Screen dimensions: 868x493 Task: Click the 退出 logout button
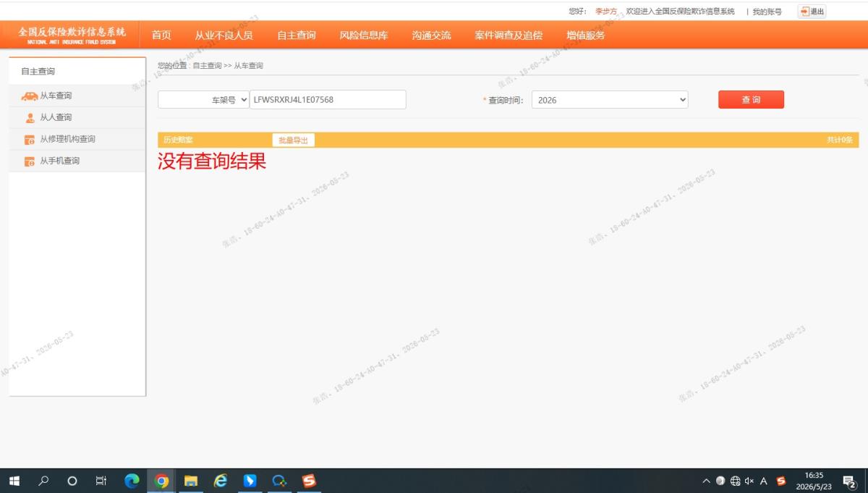[x=812, y=12]
